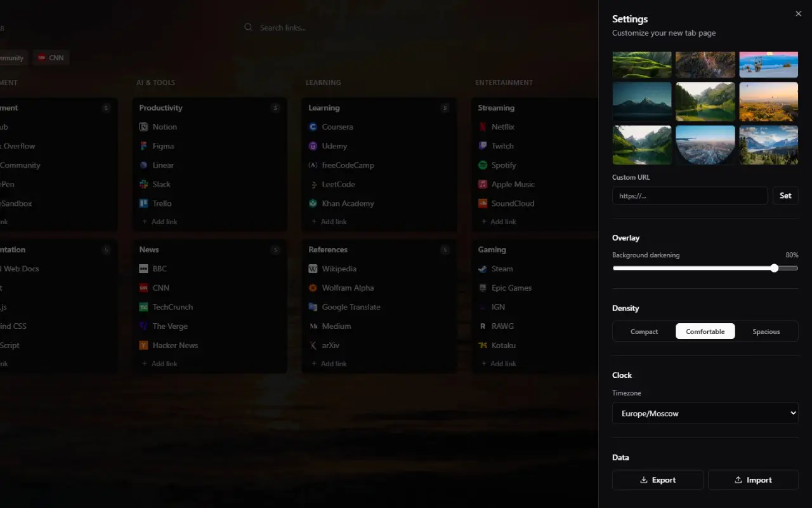Click the Background darkening slider handle
Viewport: 812px width, 508px height.
click(x=774, y=268)
